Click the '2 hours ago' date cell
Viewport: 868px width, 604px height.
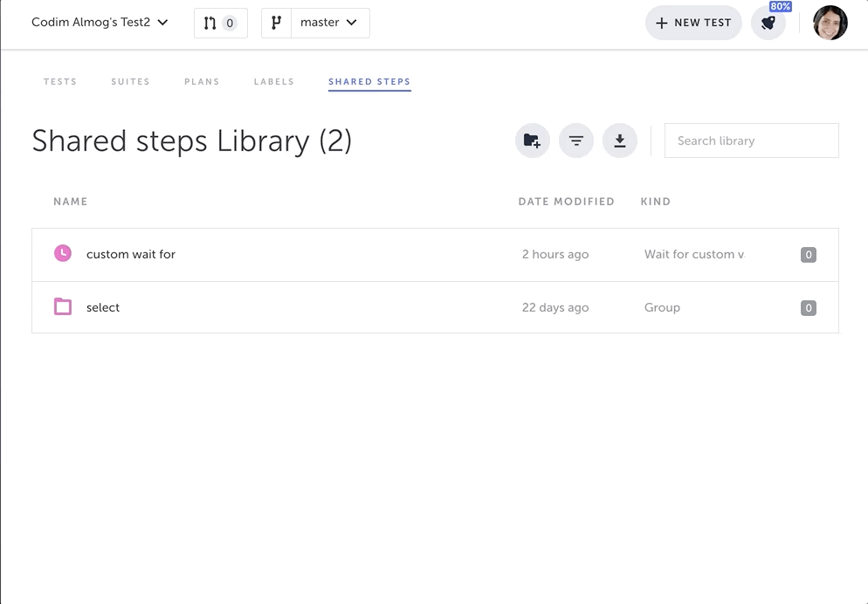555,255
